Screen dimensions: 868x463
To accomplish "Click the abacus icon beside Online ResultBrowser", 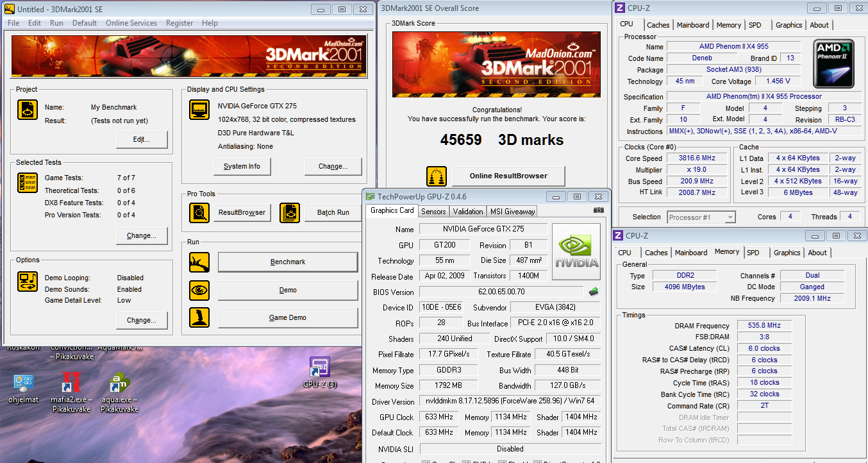I will (437, 176).
